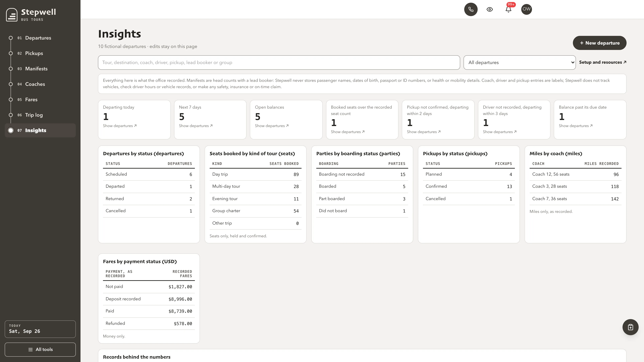Click the Day trip seats row
The image size is (644, 362).
255,174
